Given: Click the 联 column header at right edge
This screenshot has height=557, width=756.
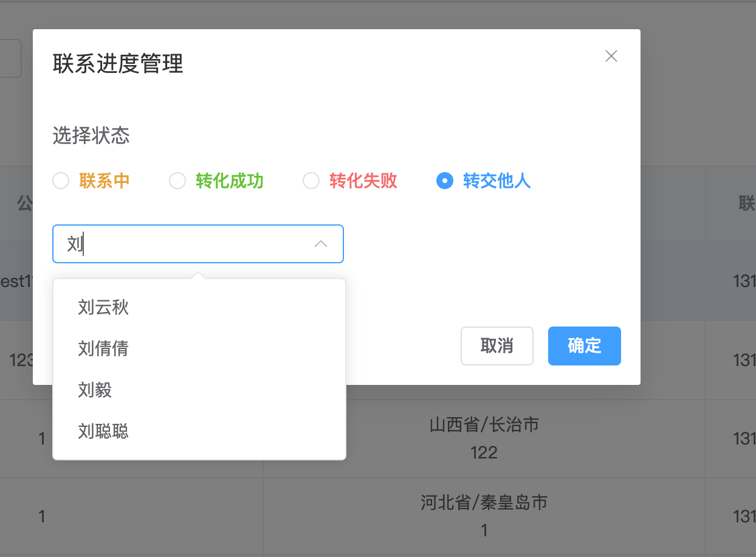Looking at the screenshot, I should [746, 204].
